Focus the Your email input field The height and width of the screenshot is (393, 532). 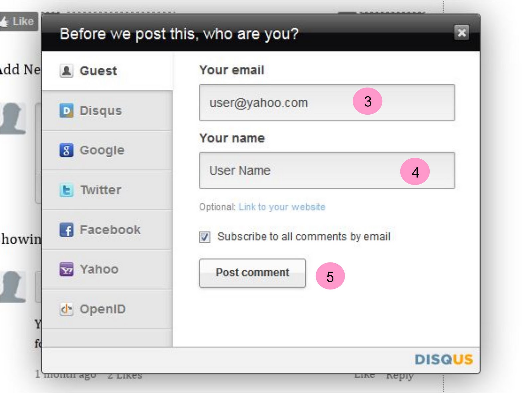point(279,103)
